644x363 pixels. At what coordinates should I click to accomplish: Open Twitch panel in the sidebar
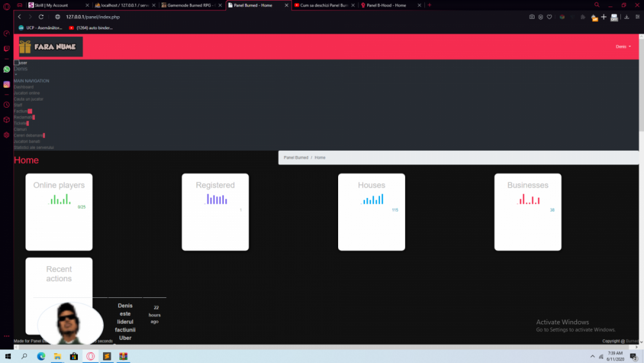(x=6, y=48)
